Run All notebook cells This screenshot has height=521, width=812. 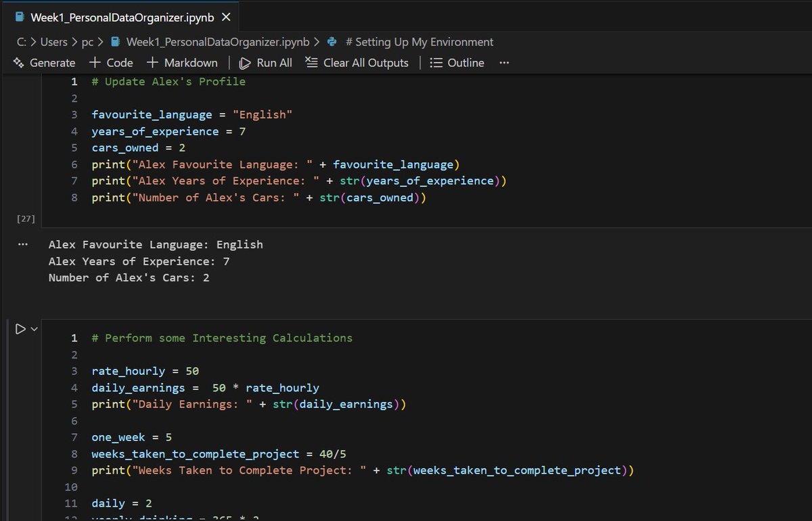pos(266,63)
